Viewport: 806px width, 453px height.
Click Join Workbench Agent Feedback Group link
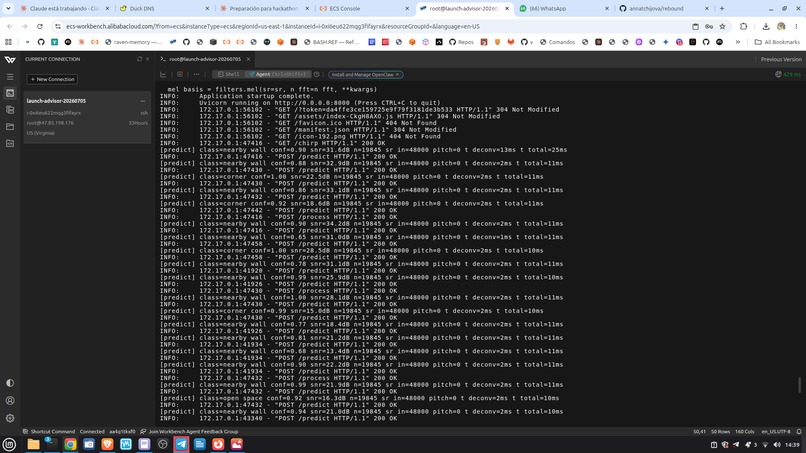pyautogui.click(x=189, y=431)
